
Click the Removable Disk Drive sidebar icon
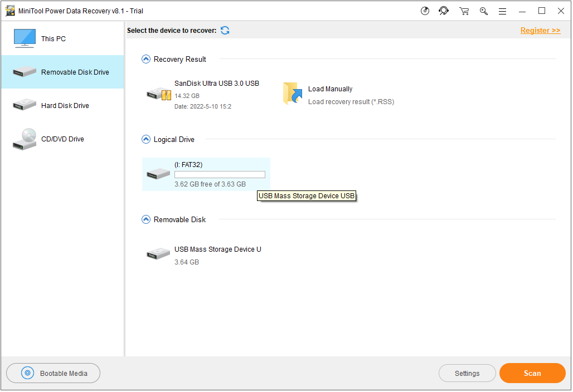(25, 72)
